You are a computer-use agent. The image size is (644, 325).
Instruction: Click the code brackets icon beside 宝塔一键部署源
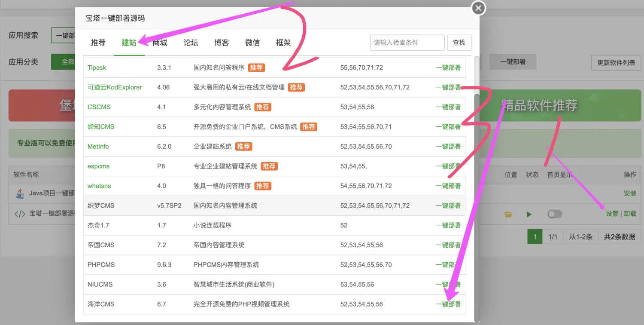20,214
